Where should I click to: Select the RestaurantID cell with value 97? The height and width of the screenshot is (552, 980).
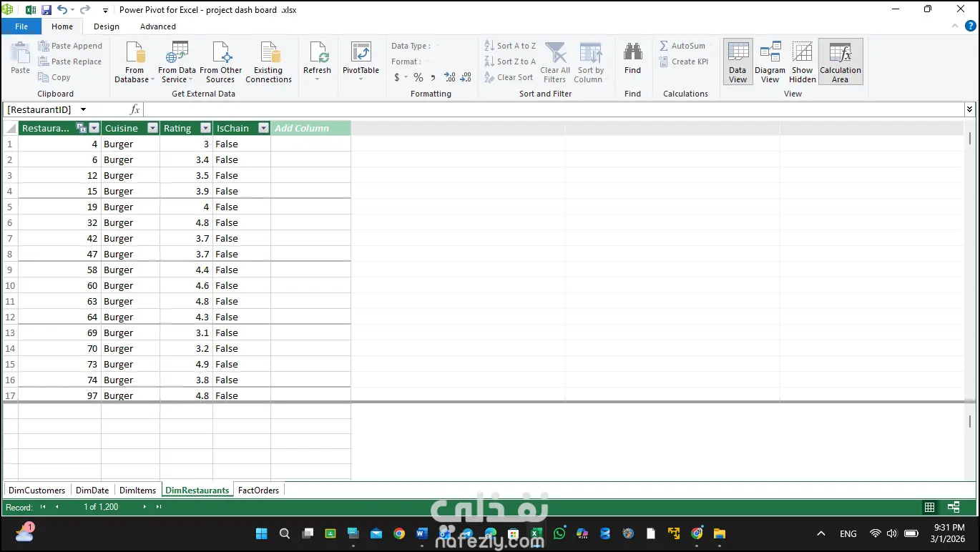59,395
